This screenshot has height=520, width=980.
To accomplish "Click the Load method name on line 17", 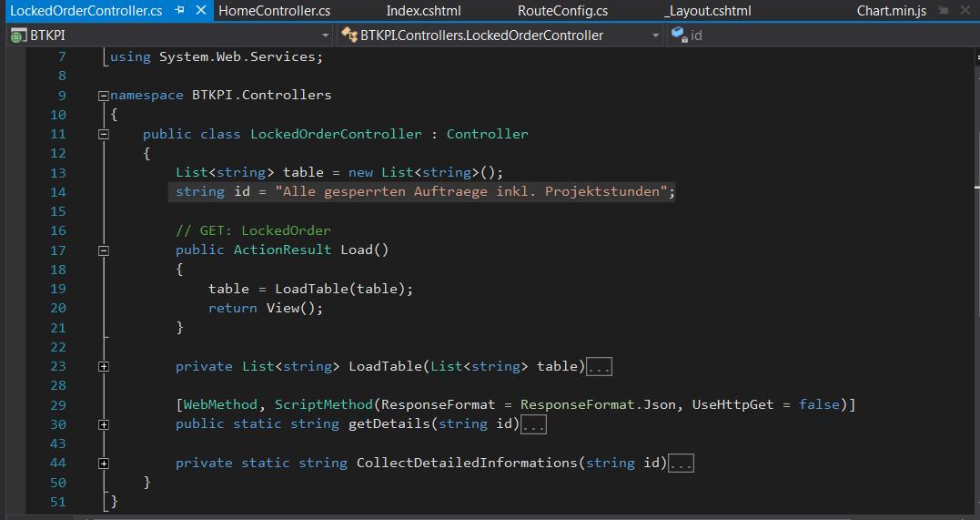I will coord(357,250).
